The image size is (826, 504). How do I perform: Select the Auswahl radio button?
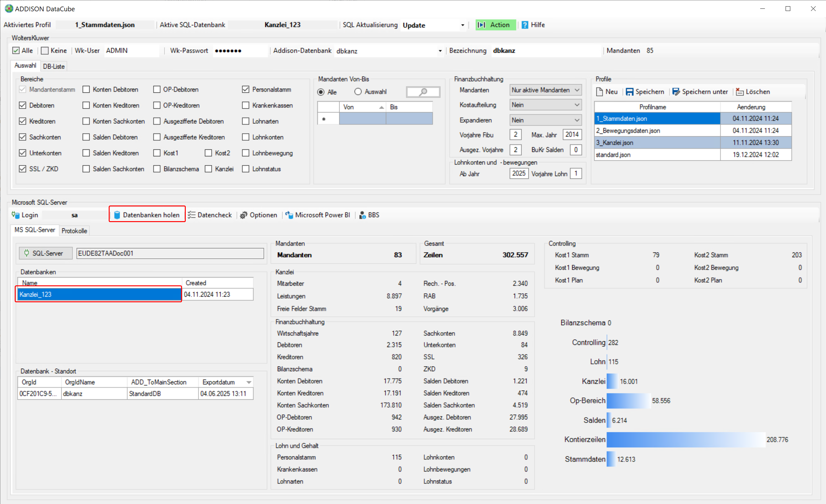tap(358, 91)
